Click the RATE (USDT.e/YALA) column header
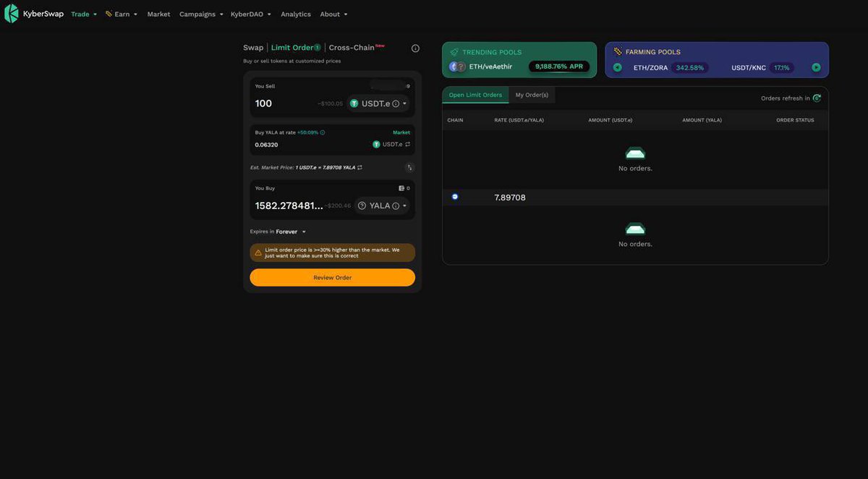 point(519,120)
